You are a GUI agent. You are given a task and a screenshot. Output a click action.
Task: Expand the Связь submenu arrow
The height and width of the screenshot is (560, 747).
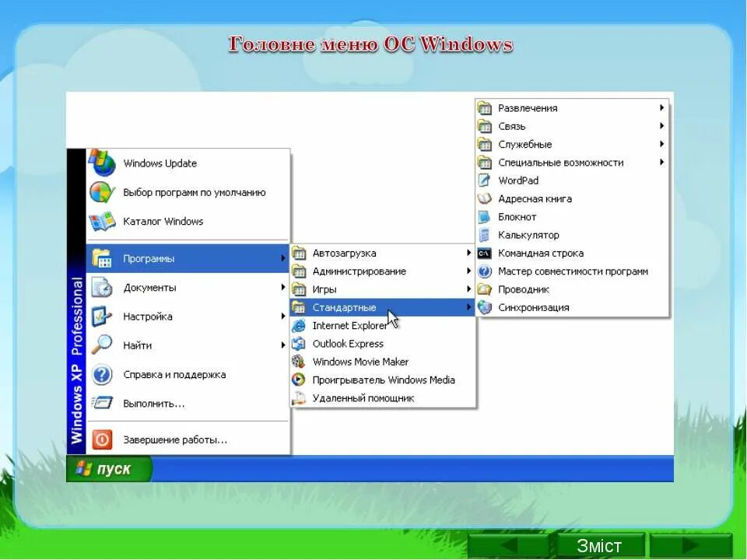661,126
